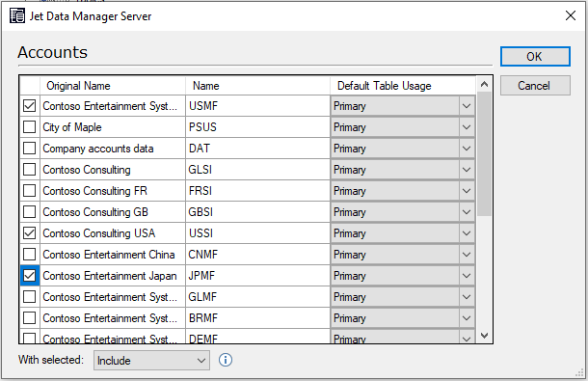The height and width of the screenshot is (381, 588).
Task: Select the City of Maple row text
Action: click(72, 127)
